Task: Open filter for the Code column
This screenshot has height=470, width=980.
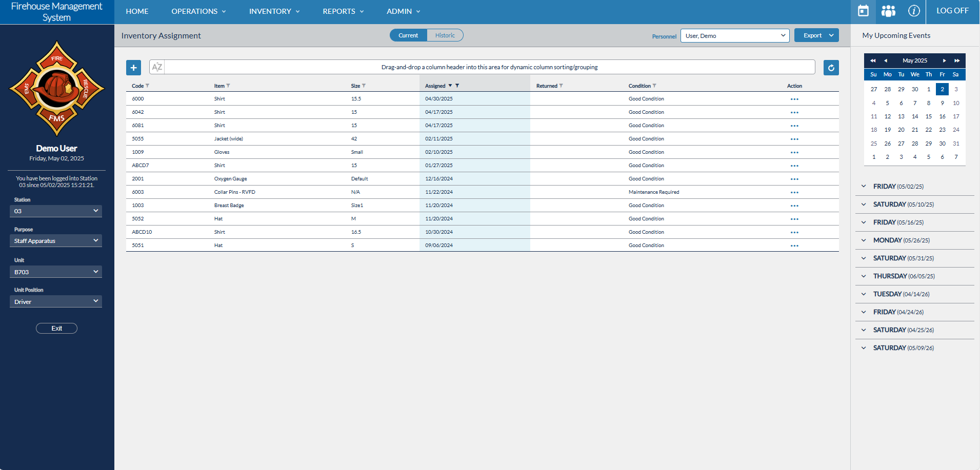Action: [x=148, y=86]
